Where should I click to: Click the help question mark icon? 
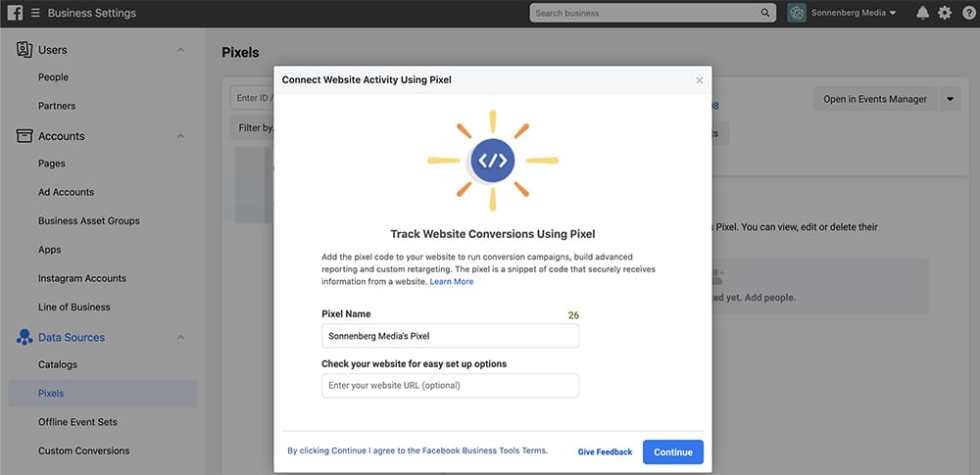[x=966, y=14]
